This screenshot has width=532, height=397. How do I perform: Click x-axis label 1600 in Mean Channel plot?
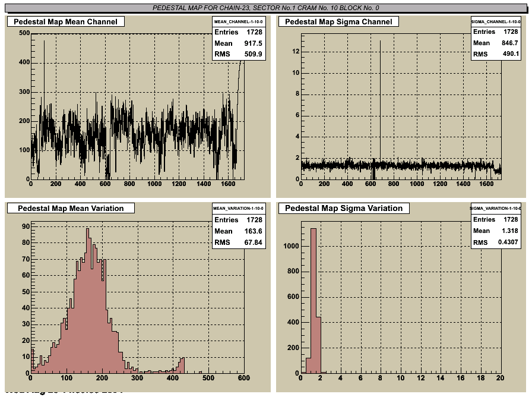228,184
